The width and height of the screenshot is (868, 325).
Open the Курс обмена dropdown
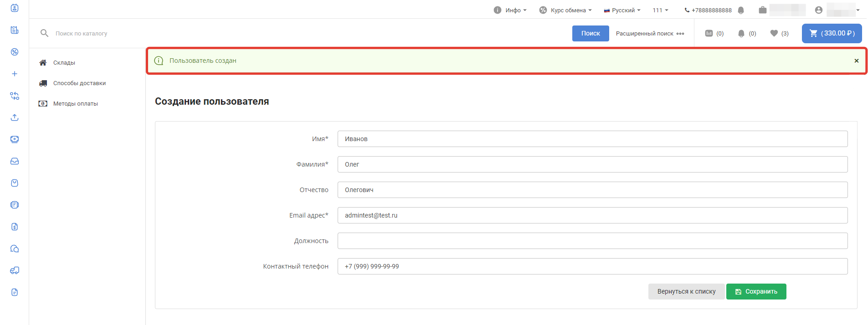click(x=565, y=10)
